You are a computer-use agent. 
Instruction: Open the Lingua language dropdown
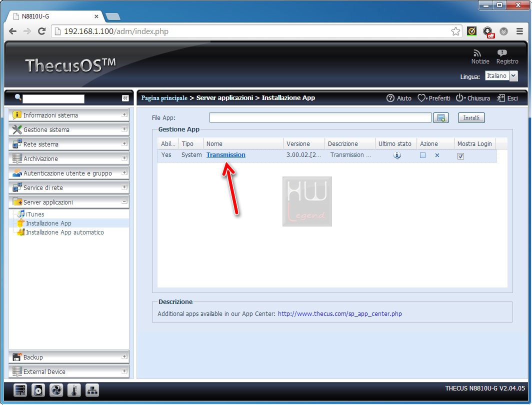pyautogui.click(x=501, y=76)
